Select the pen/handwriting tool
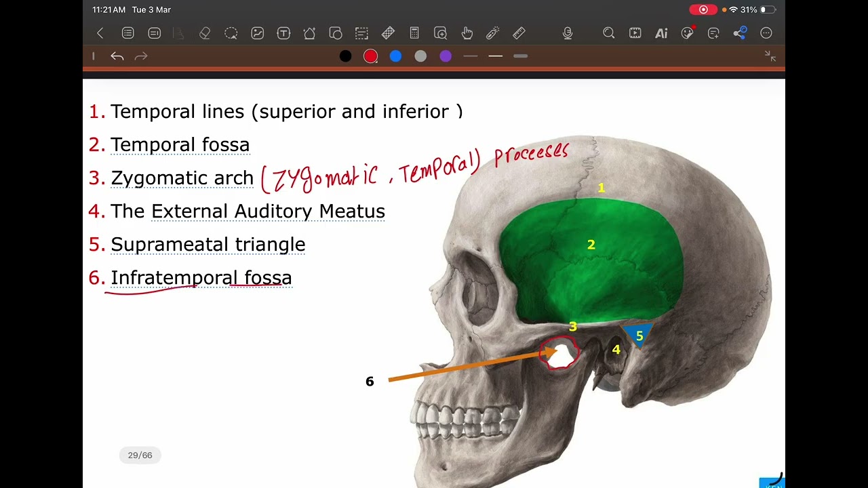Screen dimensions: 868x488 point(179,33)
